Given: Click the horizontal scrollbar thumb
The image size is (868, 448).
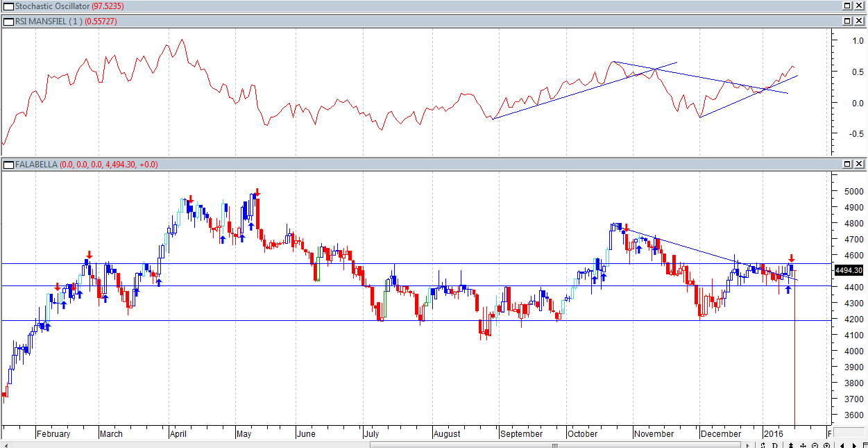Looking at the screenshot, I should tap(555, 445).
